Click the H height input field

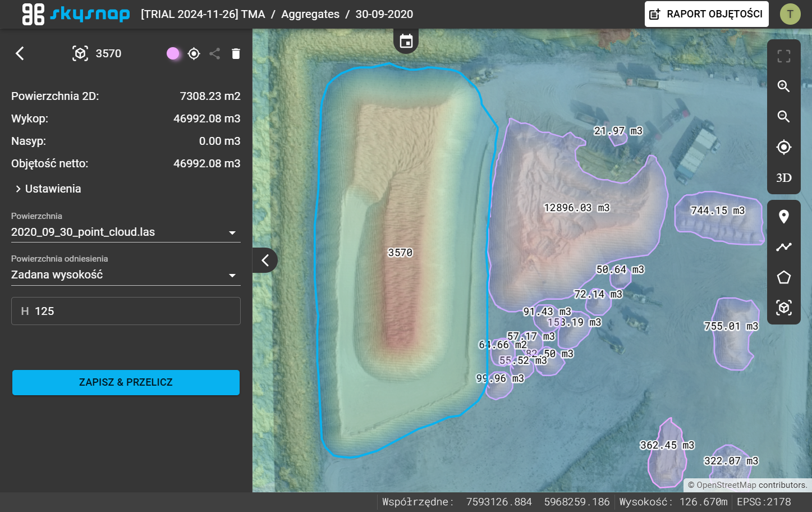pos(126,311)
